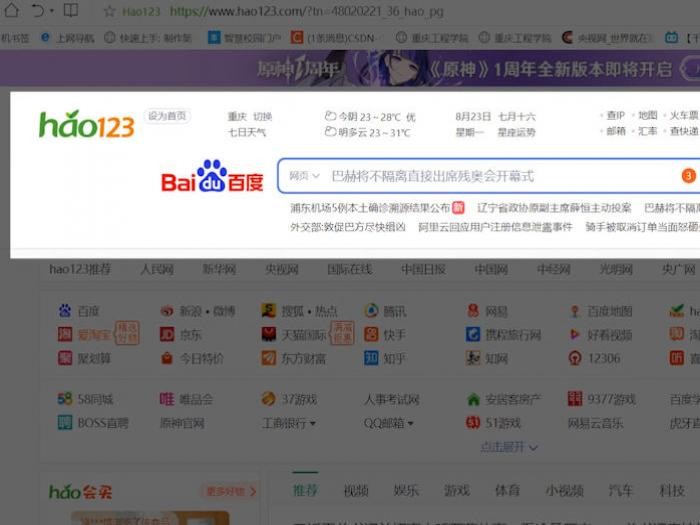Click the 爱淘宝 icon
700x525 pixels.
coord(65,334)
